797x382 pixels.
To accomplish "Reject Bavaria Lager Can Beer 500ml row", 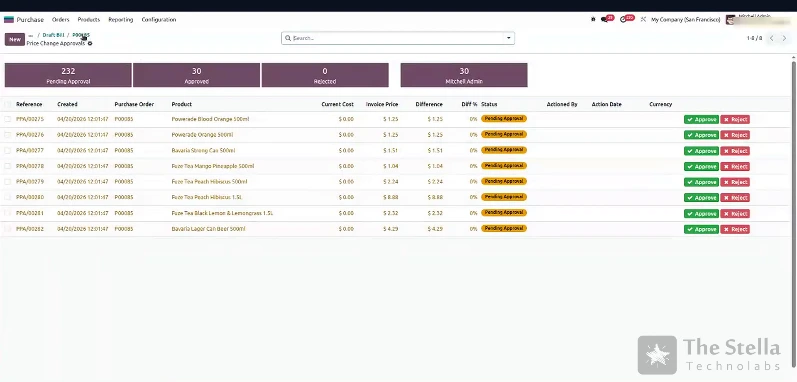I will (735, 229).
